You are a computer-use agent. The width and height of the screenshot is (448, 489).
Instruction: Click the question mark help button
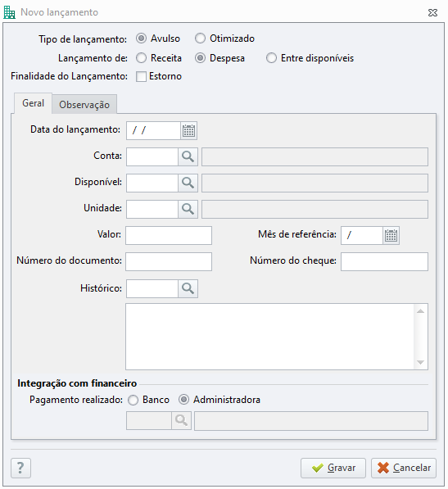tap(21, 468)
